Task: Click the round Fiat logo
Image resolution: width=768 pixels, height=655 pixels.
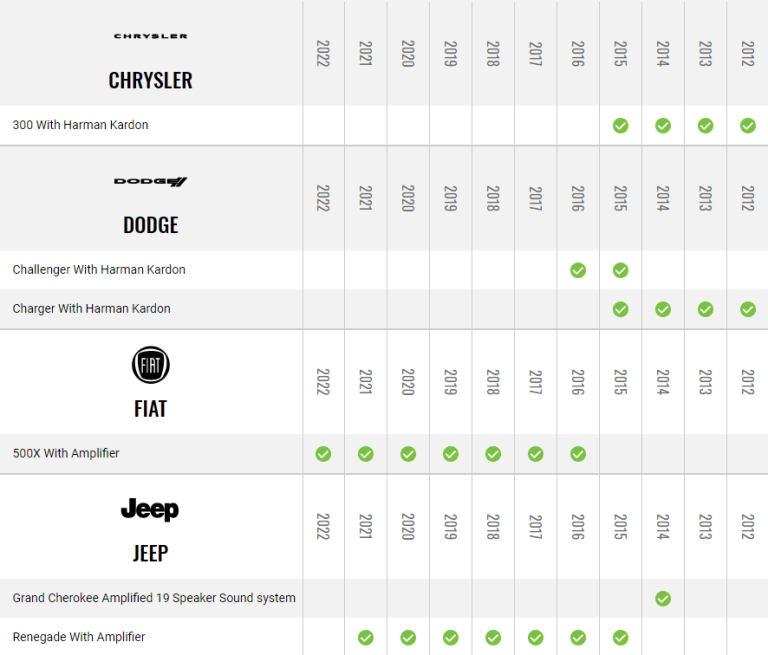Action: coord(151,366)
